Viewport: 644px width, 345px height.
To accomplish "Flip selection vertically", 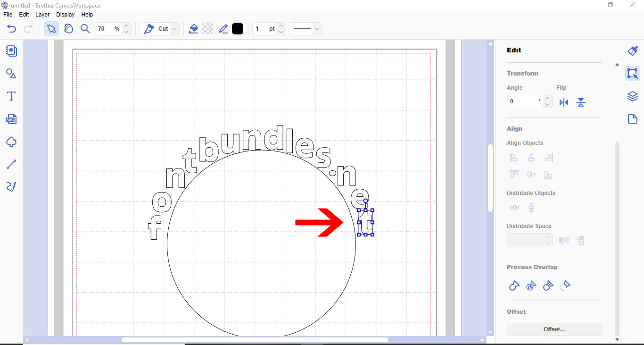I will [581, 102].
